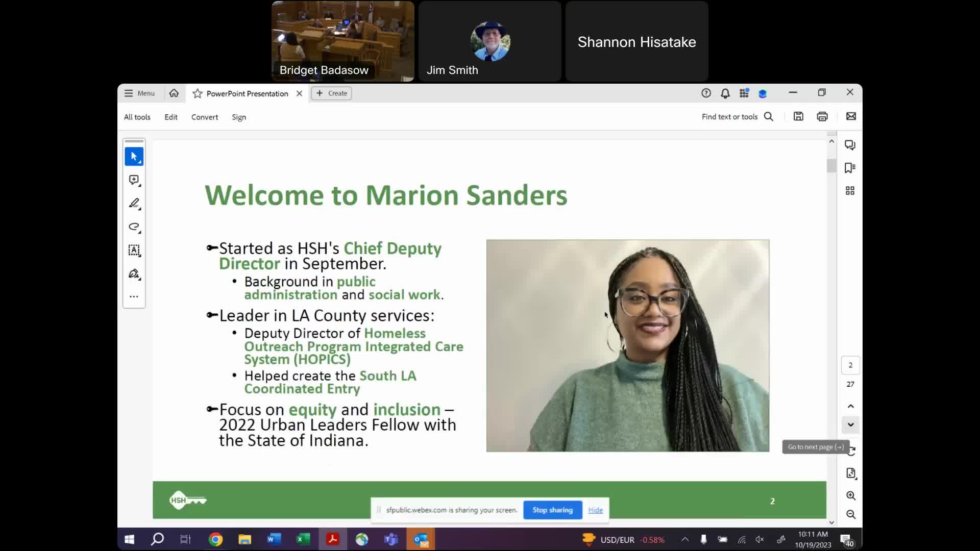This screenshot has height=551, width=980.
Task: Go to next page down chevron
Action: (x=850, y=424)
